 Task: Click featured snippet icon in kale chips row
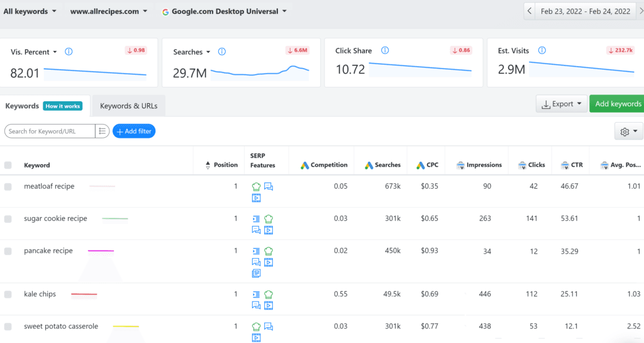(x=256, y=295)
